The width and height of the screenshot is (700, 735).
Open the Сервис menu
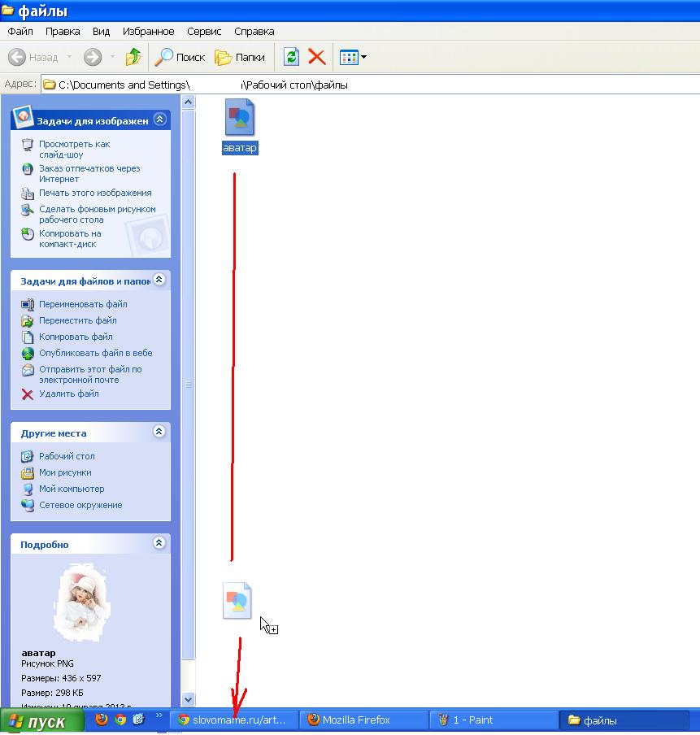click(x=204, y=32)
